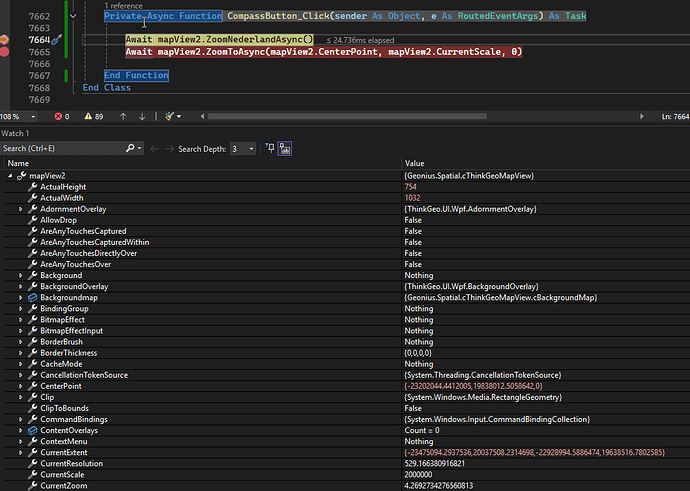Select the AreAnyTouchesCaptured row
This screenshot has height=491, width=690.
[347, 231]
